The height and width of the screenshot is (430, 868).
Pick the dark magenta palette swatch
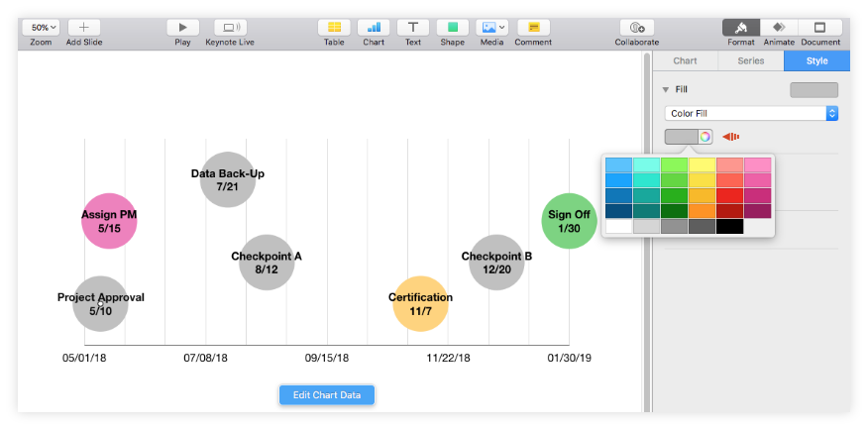click(757, 211)
